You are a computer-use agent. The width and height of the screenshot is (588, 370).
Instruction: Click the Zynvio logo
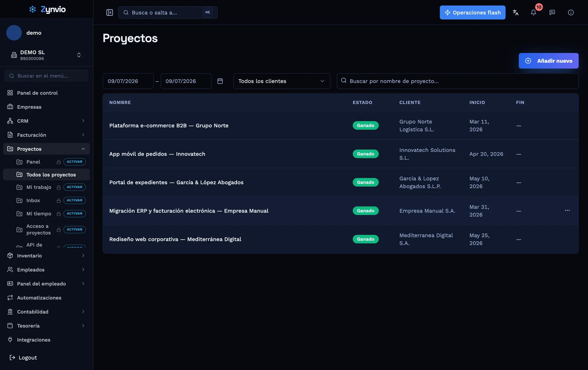pyautogui.click(x=47, y=9)
